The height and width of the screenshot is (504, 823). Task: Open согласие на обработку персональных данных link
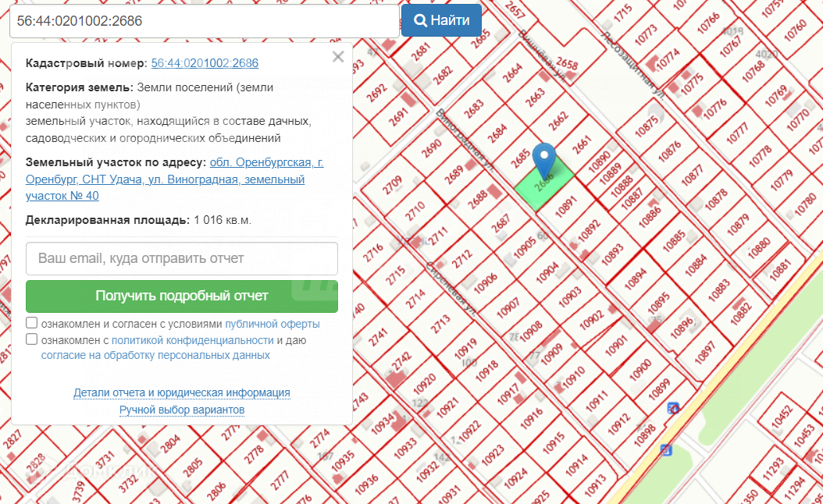[155, 355]
